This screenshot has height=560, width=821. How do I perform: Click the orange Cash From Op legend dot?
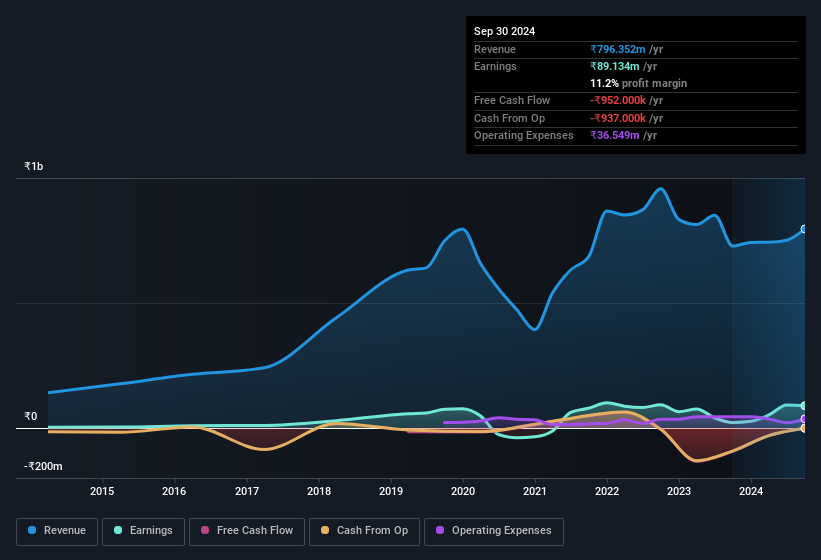pos(325,530)
